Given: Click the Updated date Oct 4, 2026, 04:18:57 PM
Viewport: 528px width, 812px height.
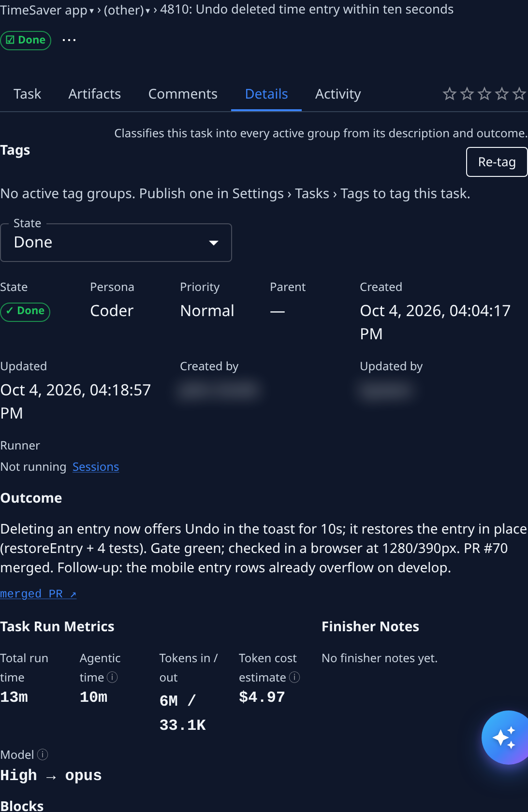Looking at the screenshot, I should [75, 402].
